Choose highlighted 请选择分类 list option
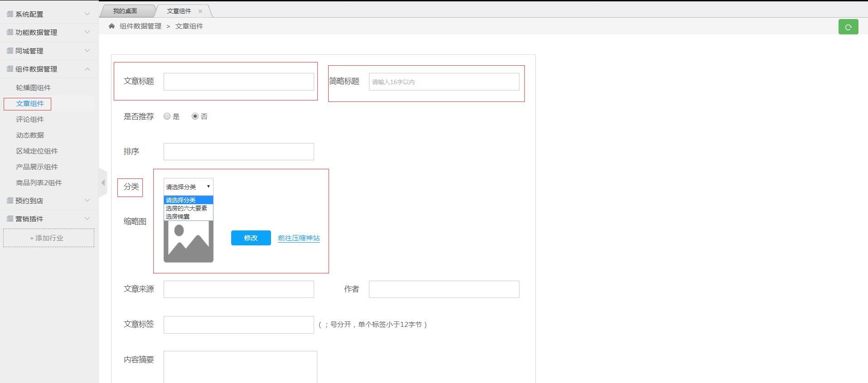The height and width of the screenshot is (383, 868). tap(188, 200)
